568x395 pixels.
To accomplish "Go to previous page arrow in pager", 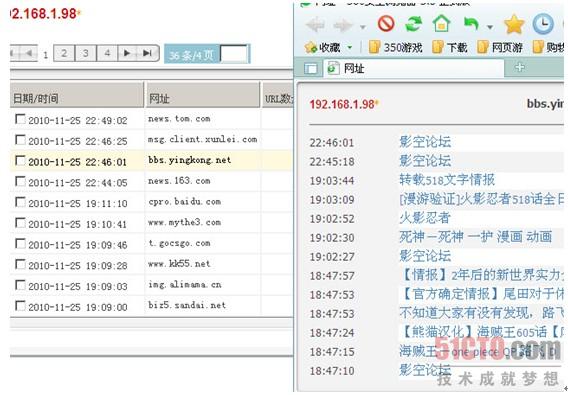I will (28, 53).
